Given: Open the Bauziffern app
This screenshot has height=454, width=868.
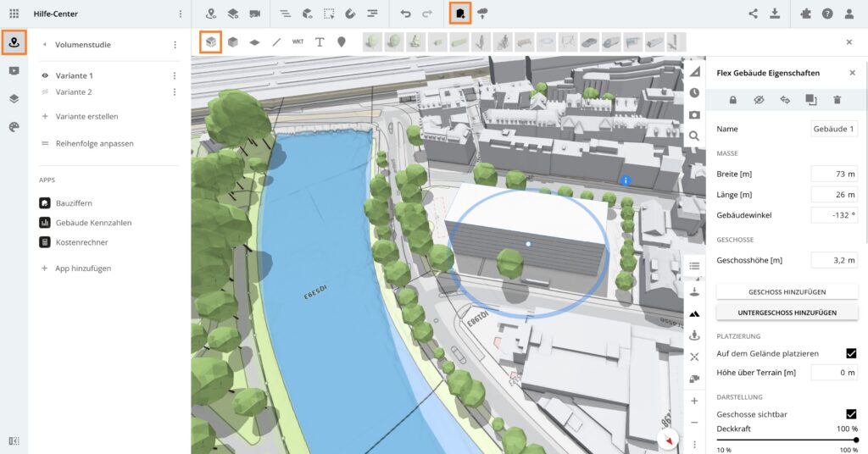Looking at the screenshot, I should coord(74,203).
